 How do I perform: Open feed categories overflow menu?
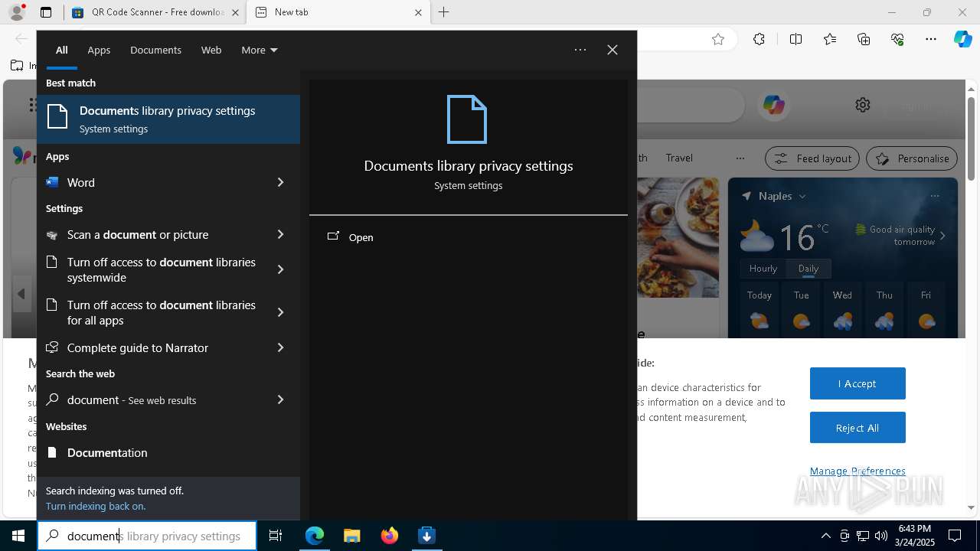tap(740, 158)
